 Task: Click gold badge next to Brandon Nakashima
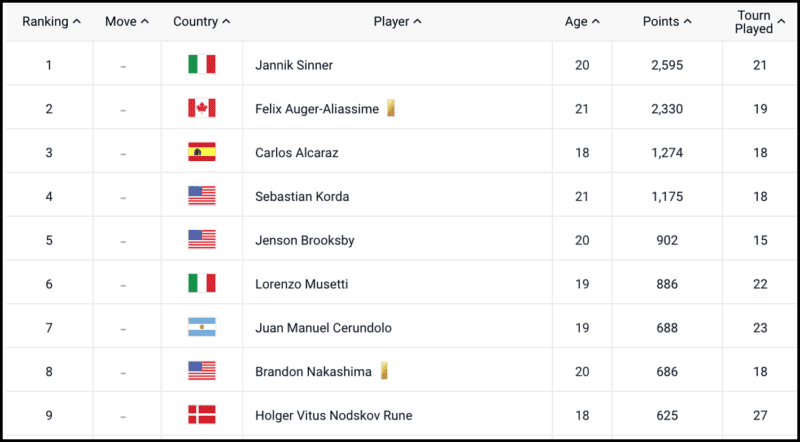384,371
